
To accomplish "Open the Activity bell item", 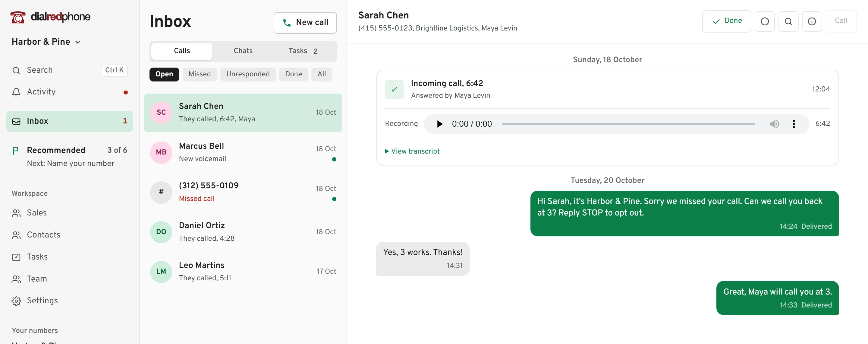I will click(x=70, y=92).
